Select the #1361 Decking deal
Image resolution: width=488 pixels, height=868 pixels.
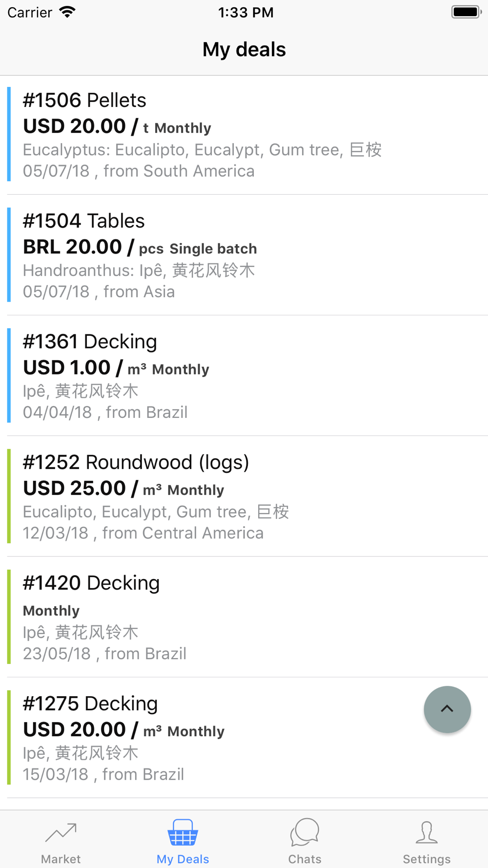pos(90,342)
